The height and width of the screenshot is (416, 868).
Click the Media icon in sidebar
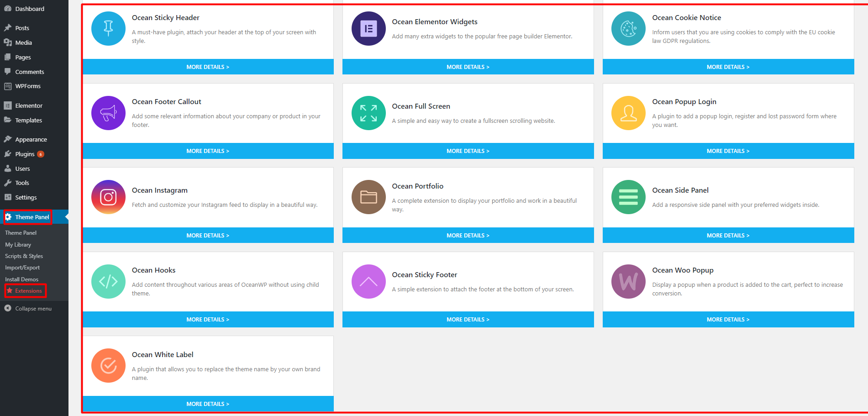click(x=8, y=42)
